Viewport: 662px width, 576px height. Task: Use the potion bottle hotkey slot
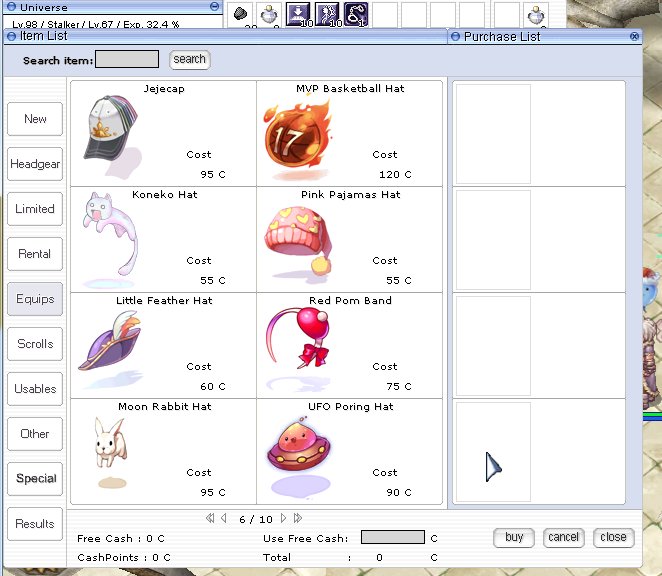coord(269,15)
